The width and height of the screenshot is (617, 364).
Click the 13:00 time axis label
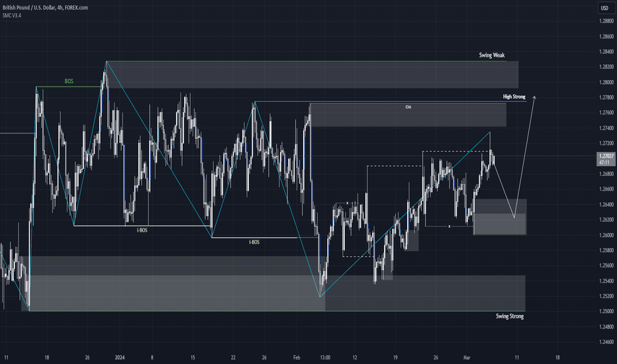pyautogui.click(x=325, y=357)
